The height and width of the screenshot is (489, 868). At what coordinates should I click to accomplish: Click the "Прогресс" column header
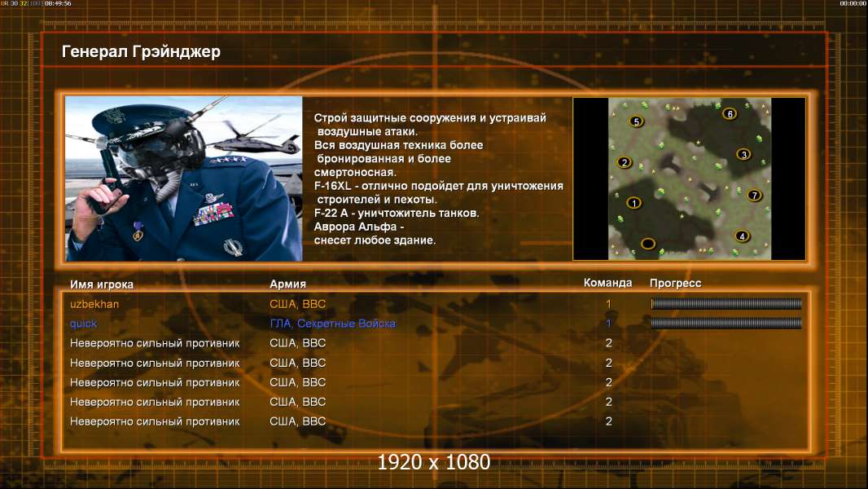coord(675,283)
